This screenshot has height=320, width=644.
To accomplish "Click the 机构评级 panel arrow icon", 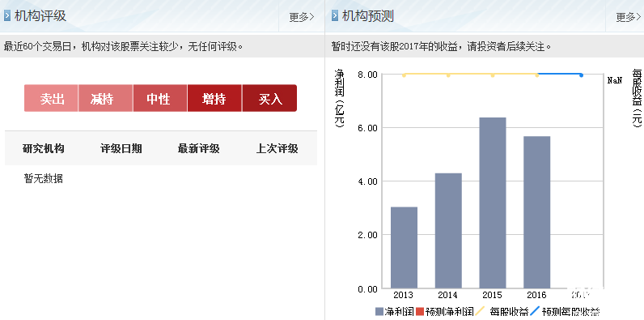I will [7, 16].
